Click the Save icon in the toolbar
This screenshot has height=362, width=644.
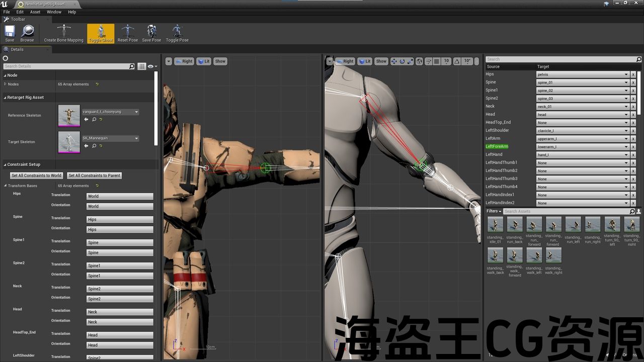[x=10, y=33]
